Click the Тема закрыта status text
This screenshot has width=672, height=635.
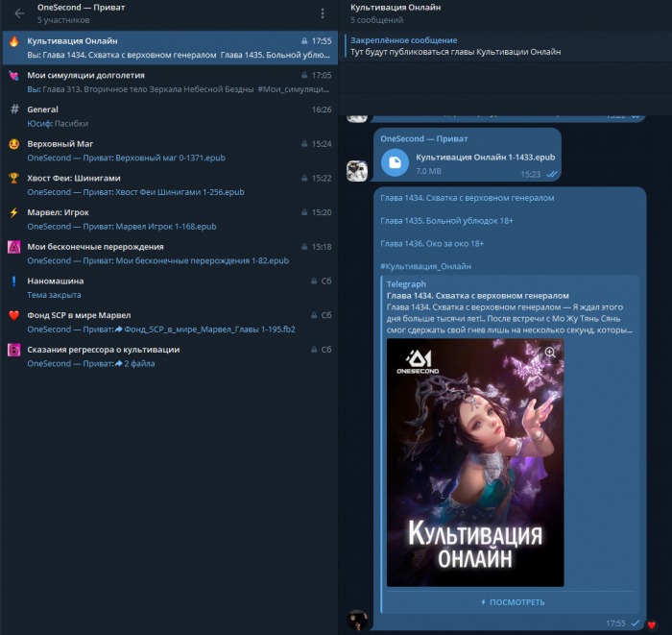coord(54,295)
